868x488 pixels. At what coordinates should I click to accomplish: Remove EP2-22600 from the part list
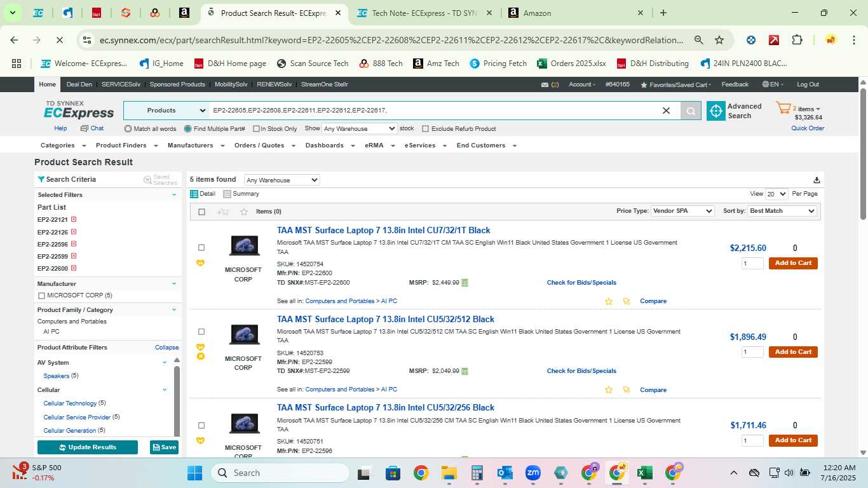click(74, 268)
